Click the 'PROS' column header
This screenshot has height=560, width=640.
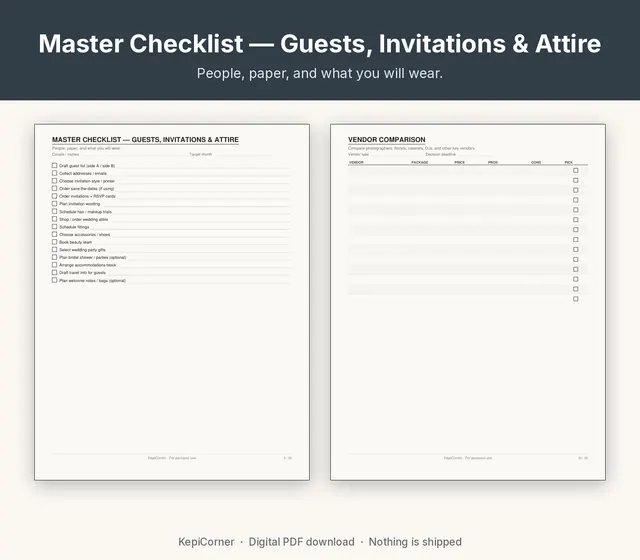click(x=493, y=162)
